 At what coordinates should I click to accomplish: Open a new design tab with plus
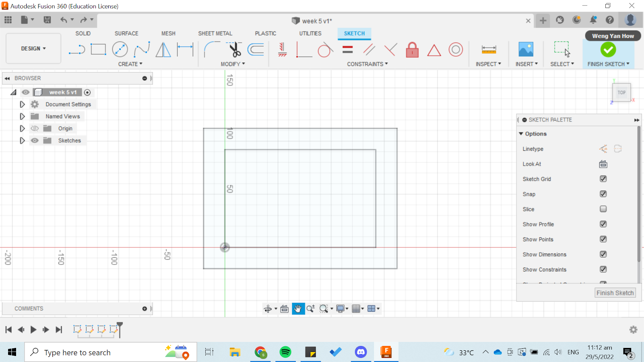tap(543, 21)
